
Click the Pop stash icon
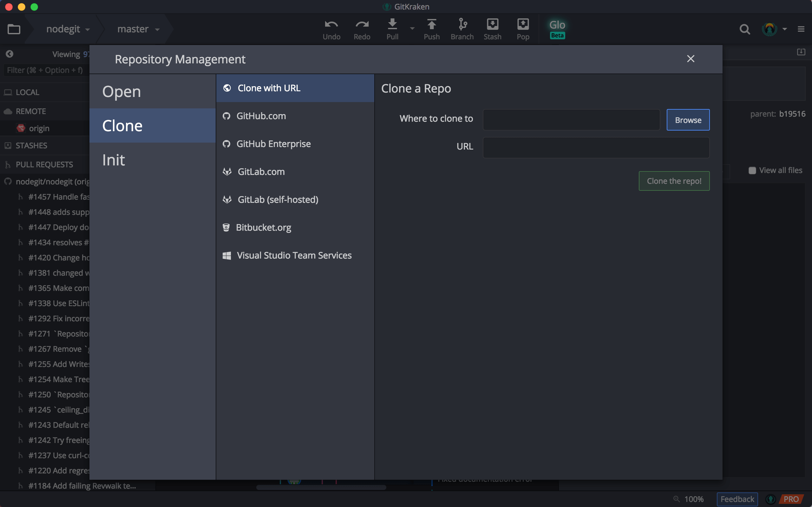[x=523, y=29]
